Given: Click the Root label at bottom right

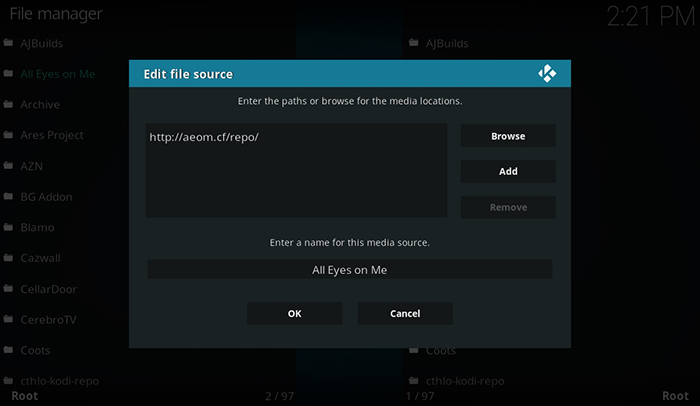Looking at the screenshot, I should pyautogui.click(x=675, y=396).
